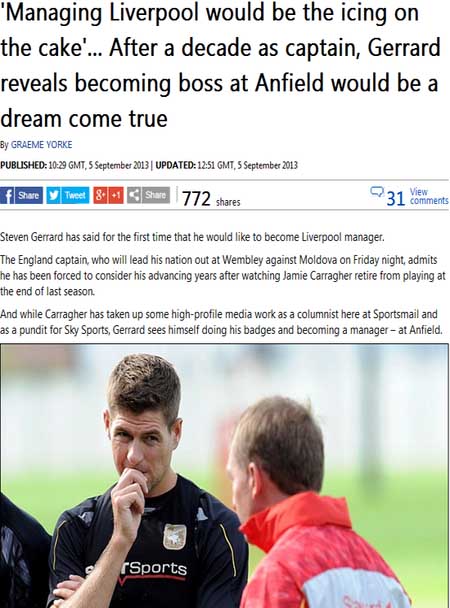
Task: Click the 31 comments count number
Action: tap(396, 199)
